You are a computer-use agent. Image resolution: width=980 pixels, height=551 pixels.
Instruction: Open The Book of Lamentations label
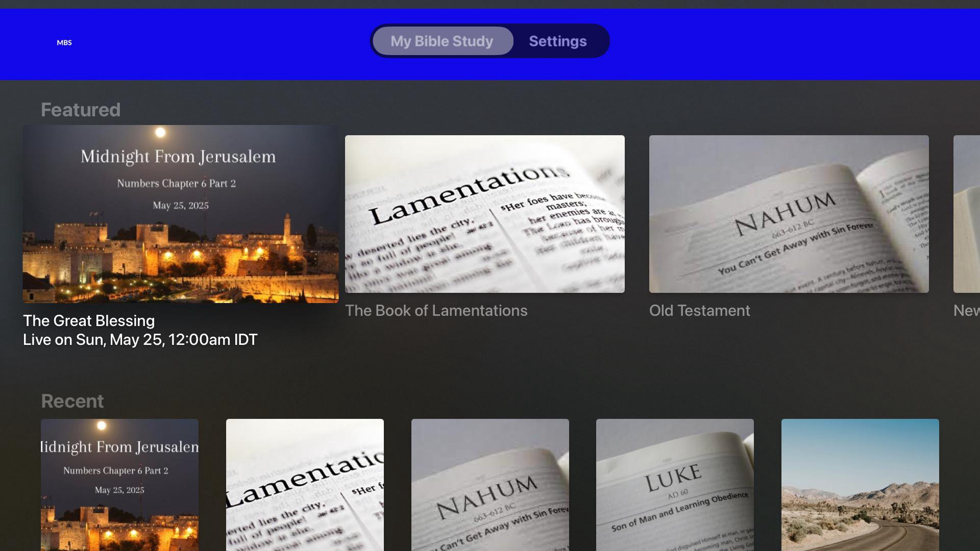436,311
